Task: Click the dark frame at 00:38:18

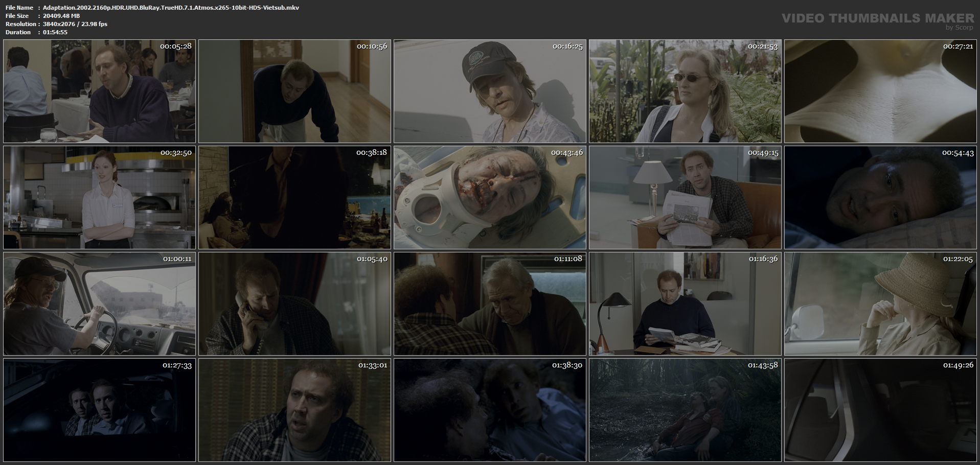Action: point(294,198)
